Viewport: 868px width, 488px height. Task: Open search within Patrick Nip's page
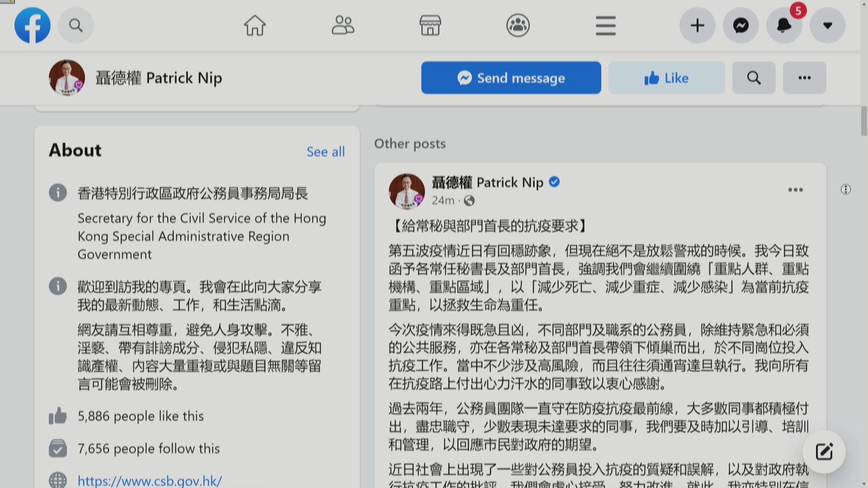[x=754, y=77]
